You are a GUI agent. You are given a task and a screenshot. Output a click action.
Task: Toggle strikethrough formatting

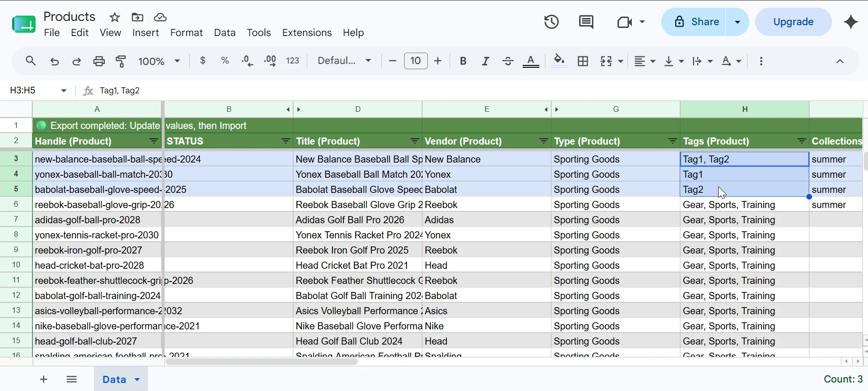click(508, 61)
